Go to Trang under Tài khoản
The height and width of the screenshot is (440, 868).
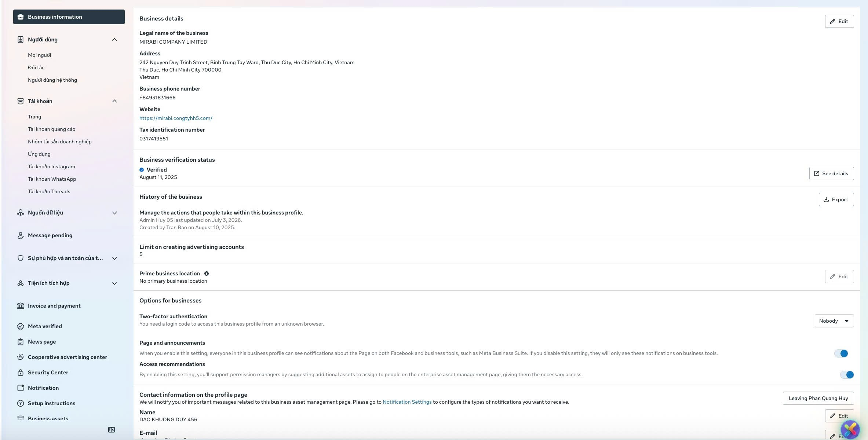click(x=34, y=117)
